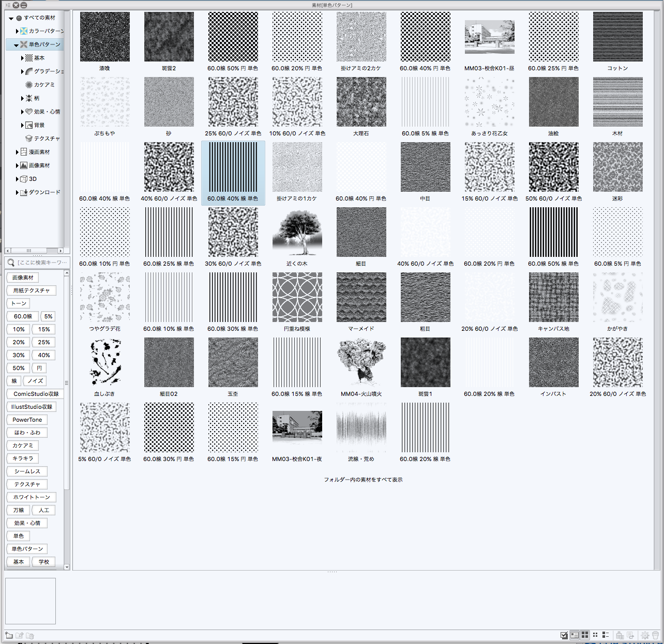Select the ダウンロード folder icon
The width and height of the screenshot is (664, 644).
coord(23,192)
